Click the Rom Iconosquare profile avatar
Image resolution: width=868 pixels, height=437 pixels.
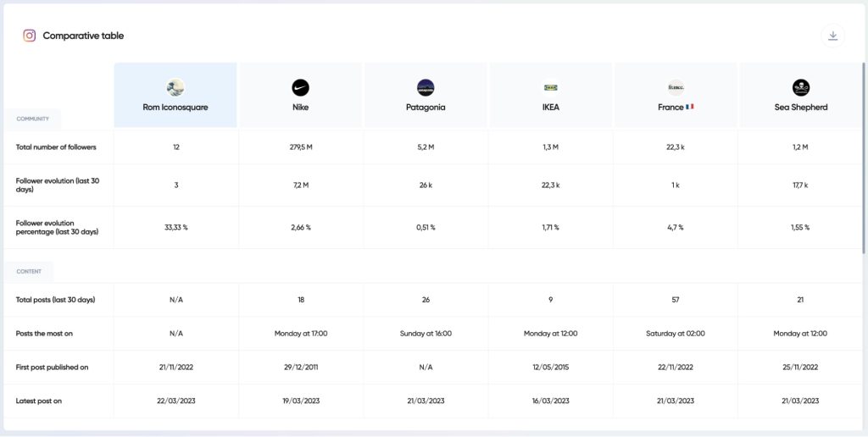coord(176,87)
